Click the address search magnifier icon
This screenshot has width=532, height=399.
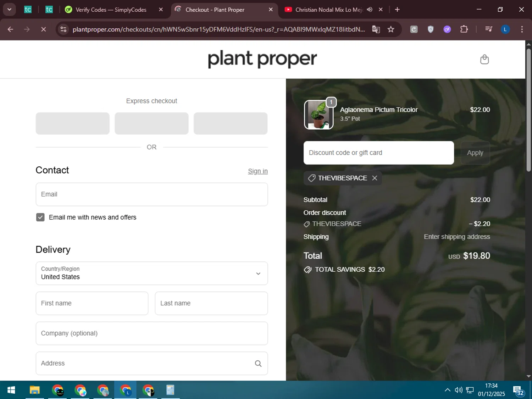[x=258, y=364]
